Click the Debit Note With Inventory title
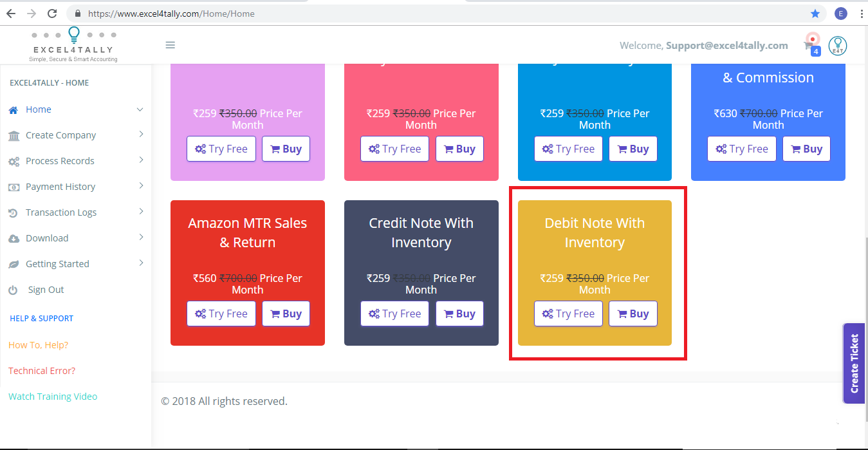 point(595,233)
